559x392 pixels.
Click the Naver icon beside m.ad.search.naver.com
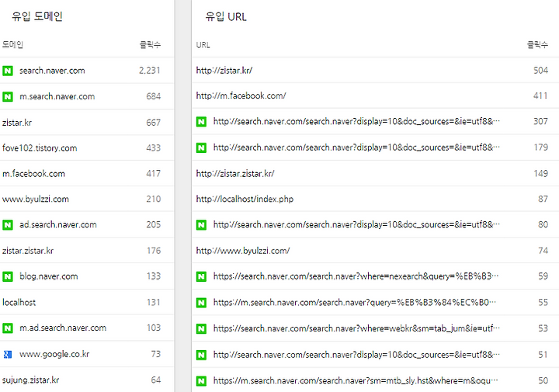click(x=8, y=328)
